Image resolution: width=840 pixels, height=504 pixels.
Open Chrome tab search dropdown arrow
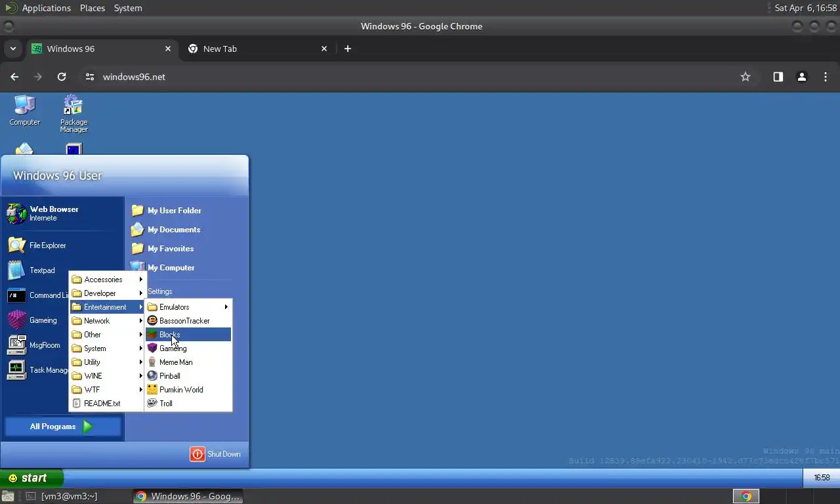(x=12, y=49)
